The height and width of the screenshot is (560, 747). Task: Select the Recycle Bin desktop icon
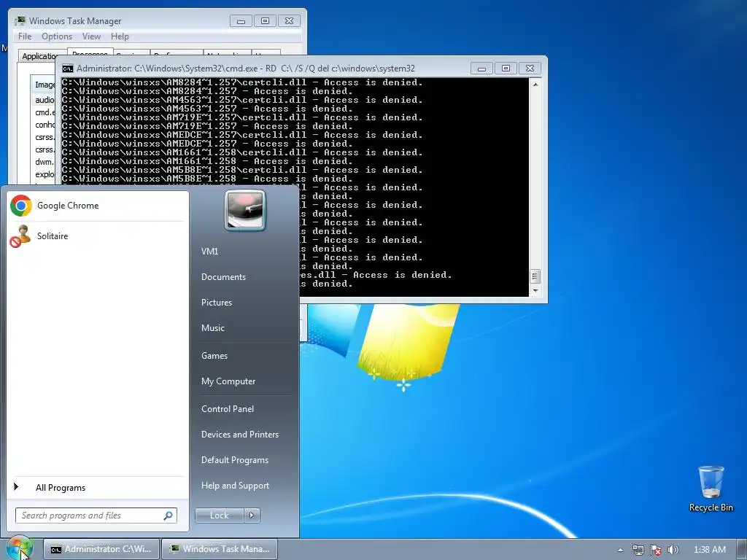pyautogui.click(x=711, y=489)
